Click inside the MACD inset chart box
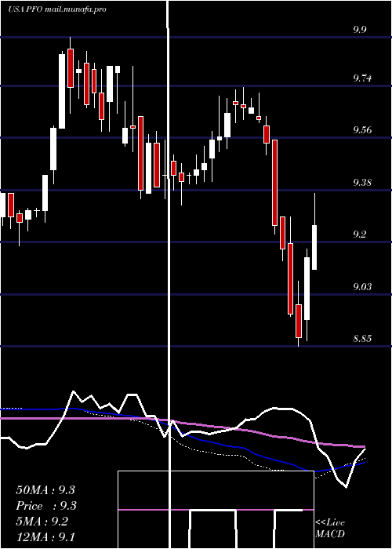392x549 pixels. (216, 510)
